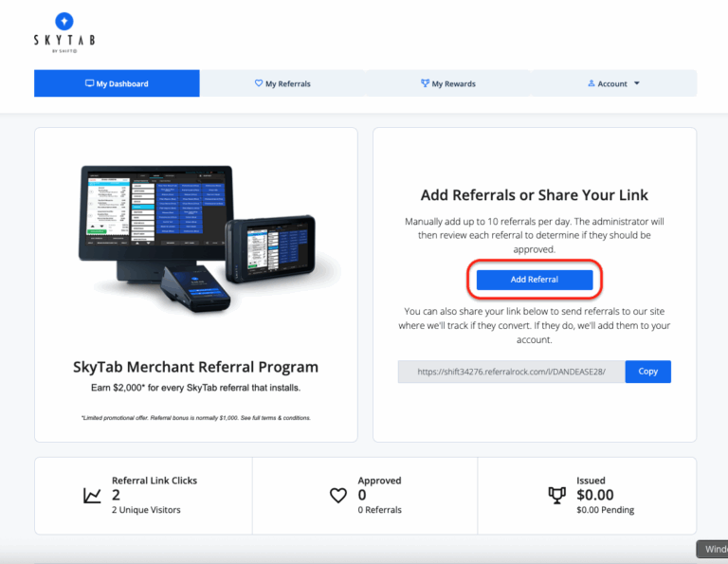This screenshot has height=564, width=728.
Task: Click the trophy icon beside My Rewards
Action: [x=425, y=83]
